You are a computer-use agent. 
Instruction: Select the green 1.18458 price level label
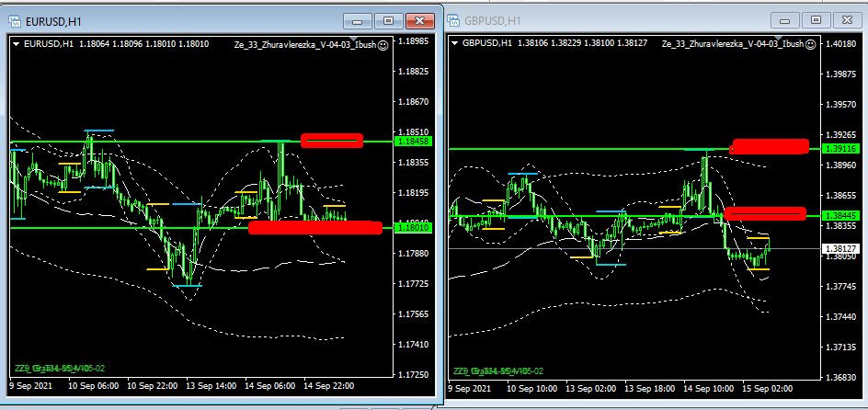click(x=407, y=142)
